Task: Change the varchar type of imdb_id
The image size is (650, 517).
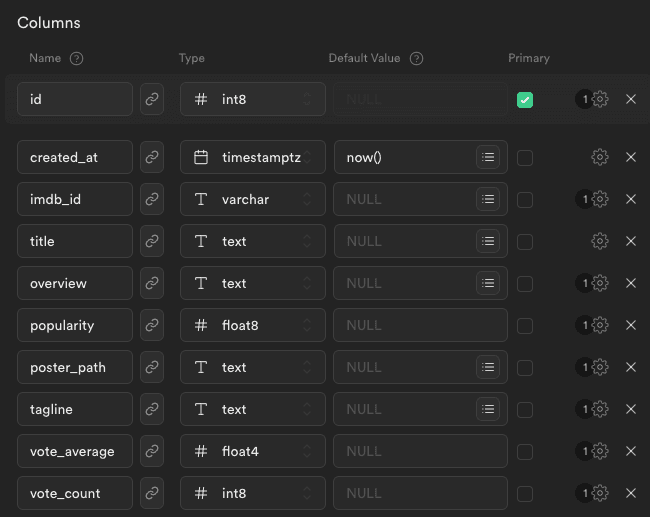Action: [x=253, y=199]
